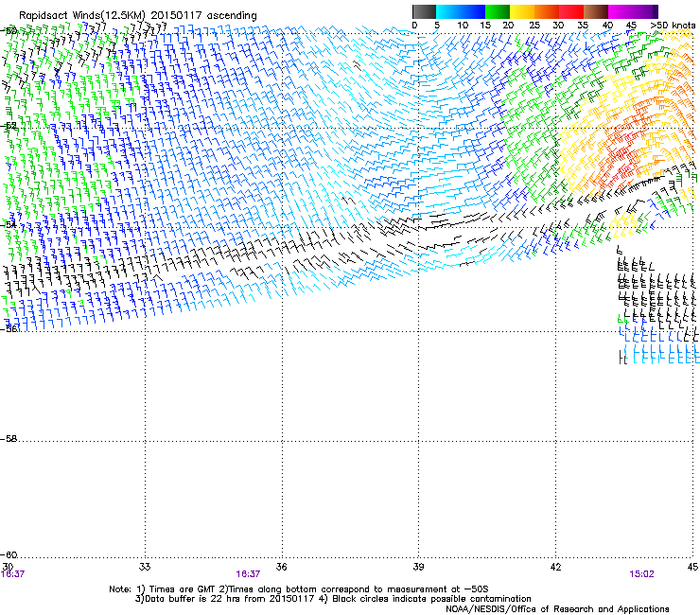Select the '39' longitude axis label

(x=418, y=567)
